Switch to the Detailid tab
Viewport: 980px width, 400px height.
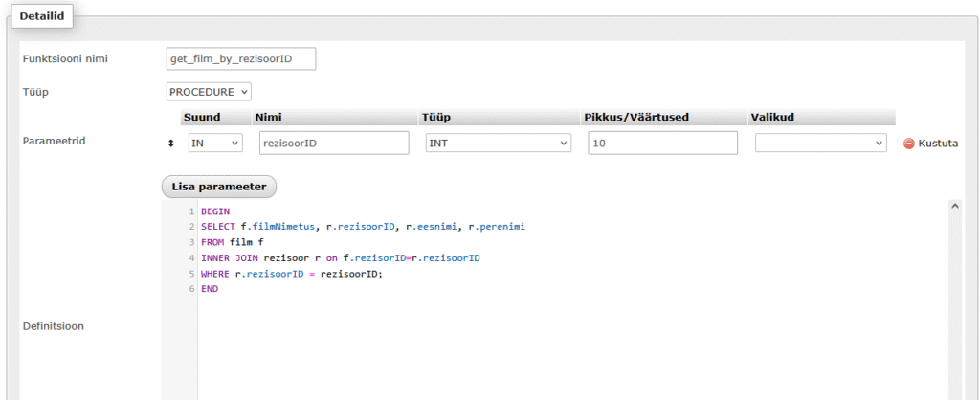[x=42, y=16]
